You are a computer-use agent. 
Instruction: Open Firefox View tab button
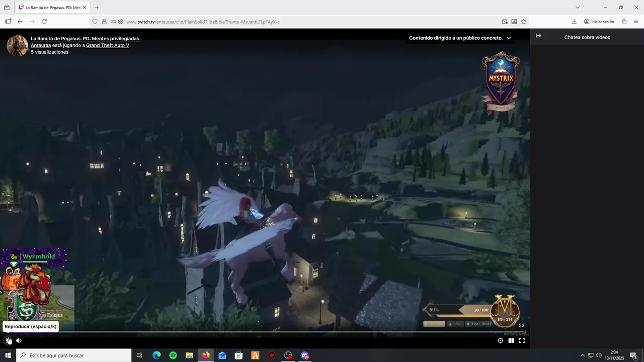[7, 8]
